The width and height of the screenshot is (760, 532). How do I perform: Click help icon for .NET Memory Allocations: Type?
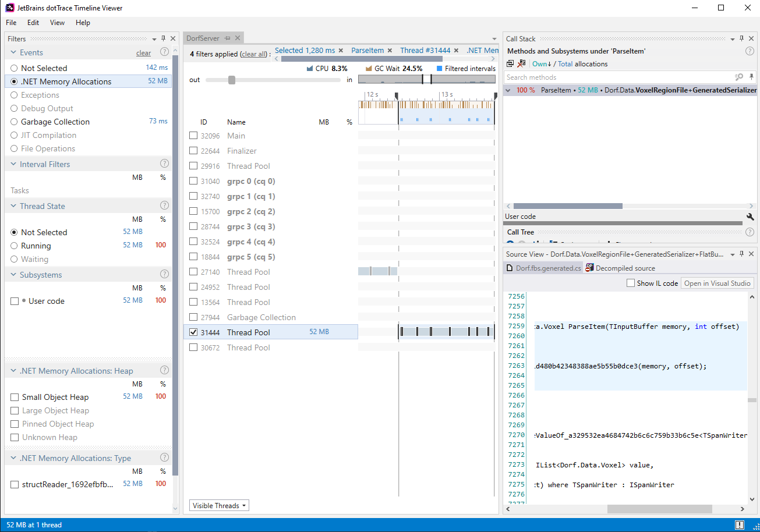coord(164,458)
